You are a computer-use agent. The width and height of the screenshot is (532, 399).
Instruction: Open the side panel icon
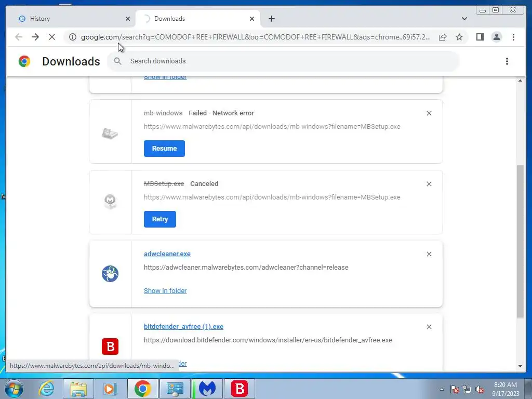[480, 37]
